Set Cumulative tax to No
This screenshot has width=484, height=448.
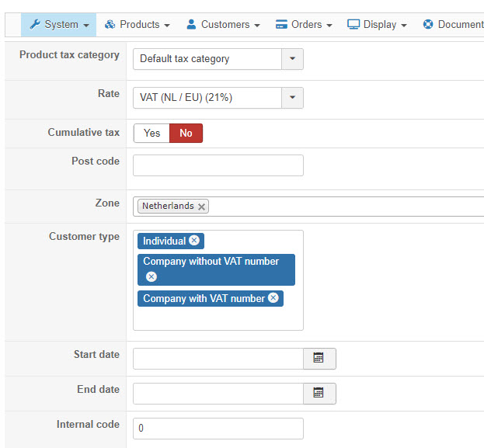186,133
